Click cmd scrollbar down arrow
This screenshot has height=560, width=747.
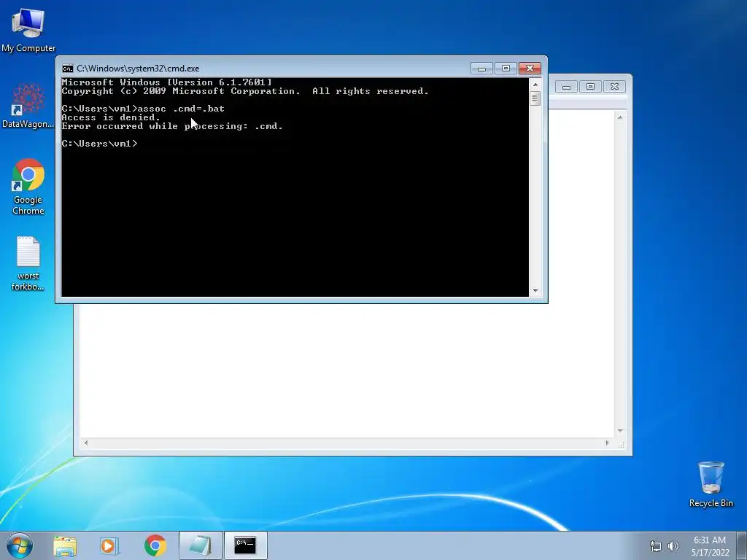pos(535,290)
